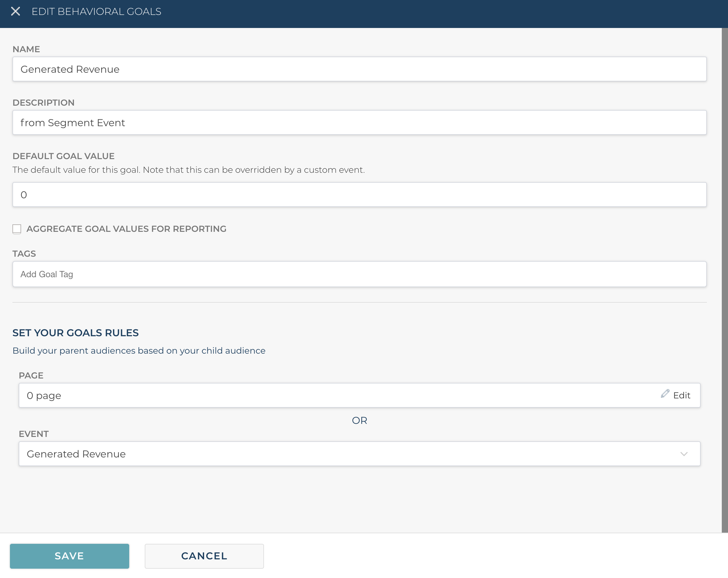
Task: Click the Edit Behavioral Goals header title
Action: [96, 11]
